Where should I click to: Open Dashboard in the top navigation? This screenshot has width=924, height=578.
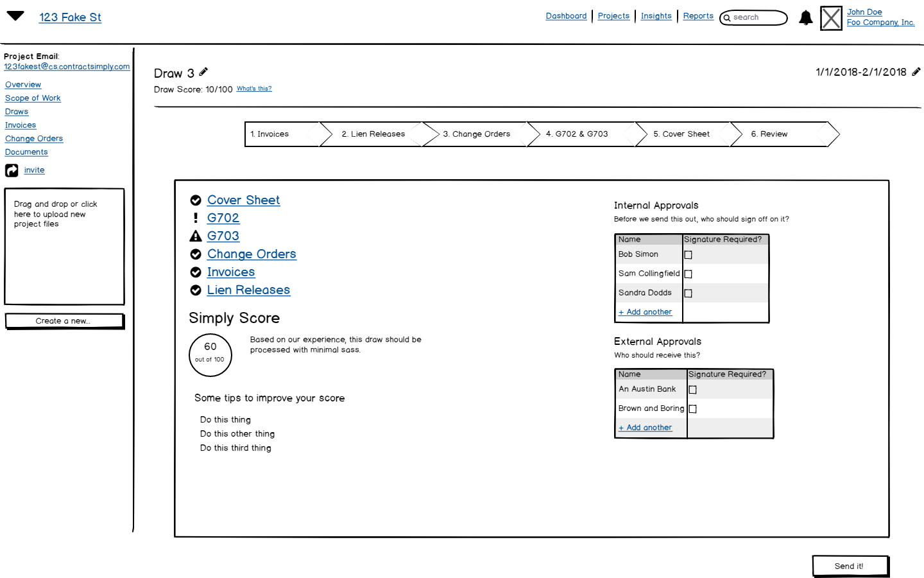pyautogui.click(x=566, y=16)
